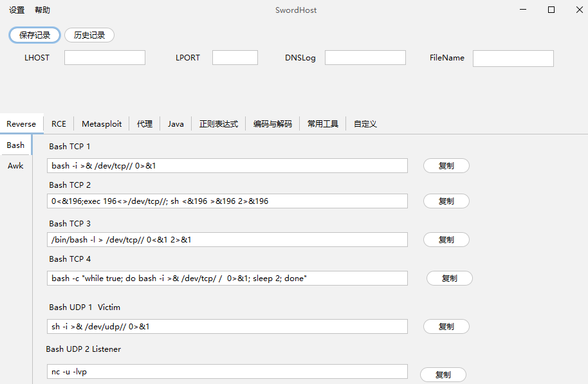
Task: Select the Bash side tab
Action: click(x=15, y=145)
